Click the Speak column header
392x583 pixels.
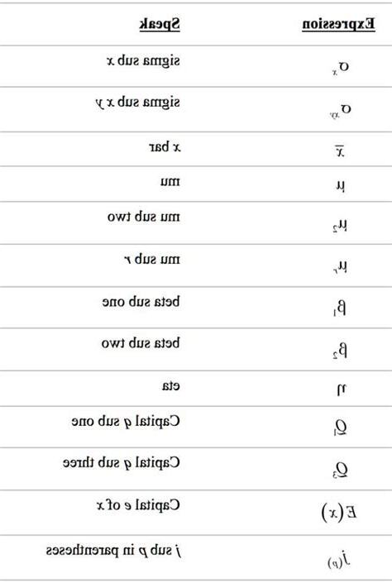(x=160, y=25)
